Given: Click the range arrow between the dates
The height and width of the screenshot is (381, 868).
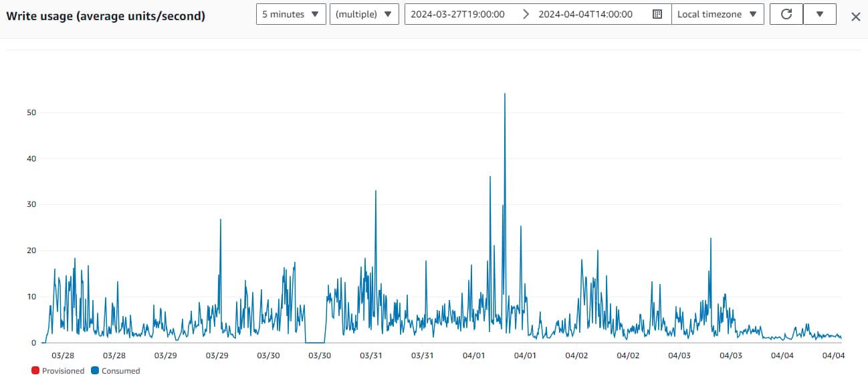Looking at the screenshot, I should click(526, 14).
